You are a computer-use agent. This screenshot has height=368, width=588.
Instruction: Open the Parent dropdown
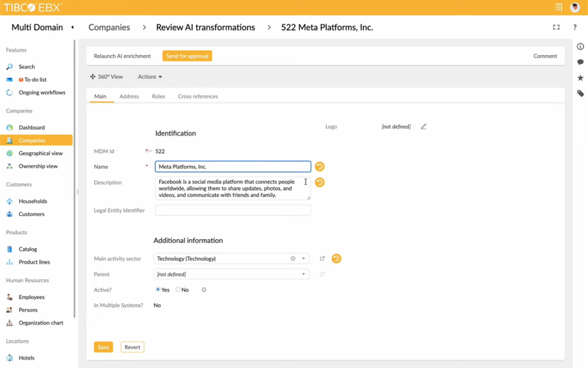click(304, 274)
